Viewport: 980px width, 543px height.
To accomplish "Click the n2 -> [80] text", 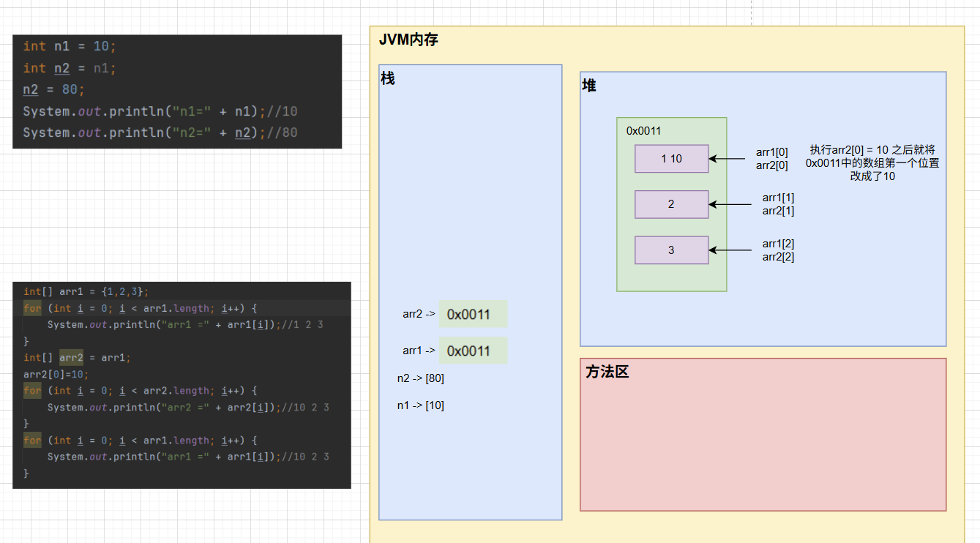I will point(421,378).
